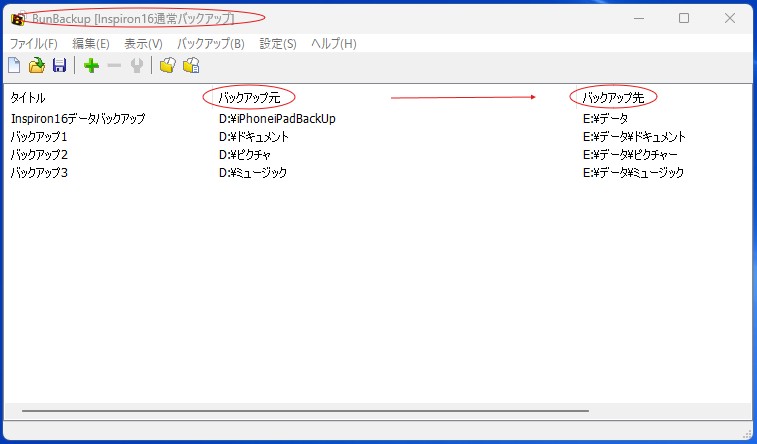
Task: Click the start backup folders icon
Action: [x=168, y=66]
